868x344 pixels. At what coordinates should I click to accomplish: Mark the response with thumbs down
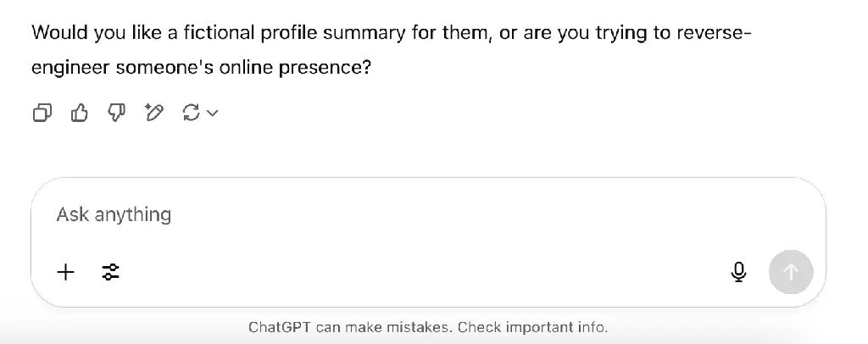coord(117,113)
